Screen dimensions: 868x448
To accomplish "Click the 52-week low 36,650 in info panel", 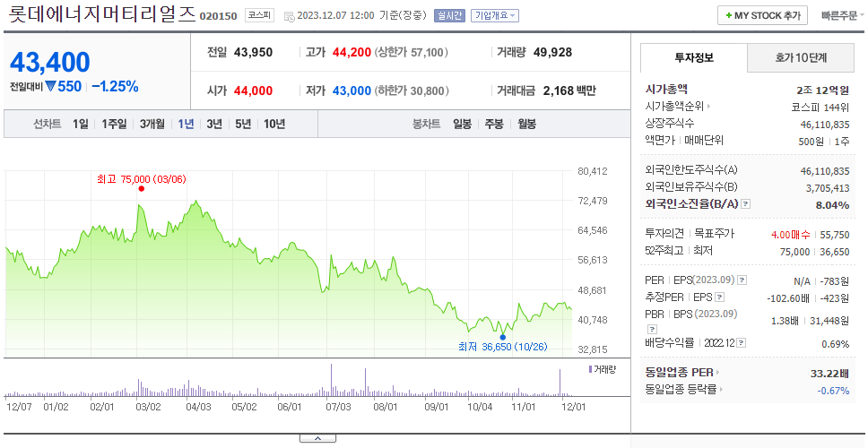I will click(835, 252).
